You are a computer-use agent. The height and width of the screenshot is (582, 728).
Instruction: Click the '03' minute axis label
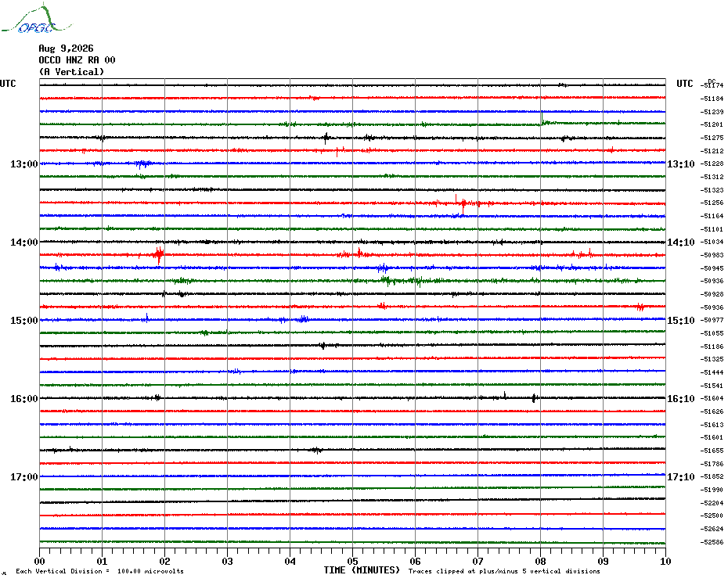(x=228, y=561)
